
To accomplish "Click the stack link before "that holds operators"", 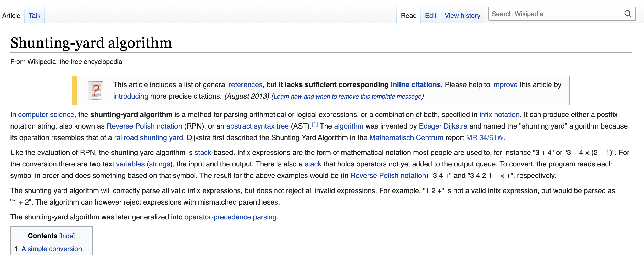I will click(313, 164).
